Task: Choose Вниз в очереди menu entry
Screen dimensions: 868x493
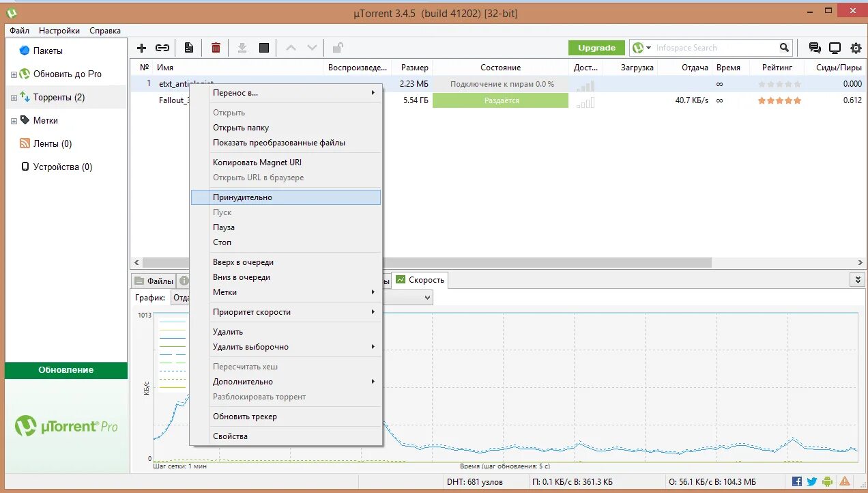Action: tap(285, 277)
